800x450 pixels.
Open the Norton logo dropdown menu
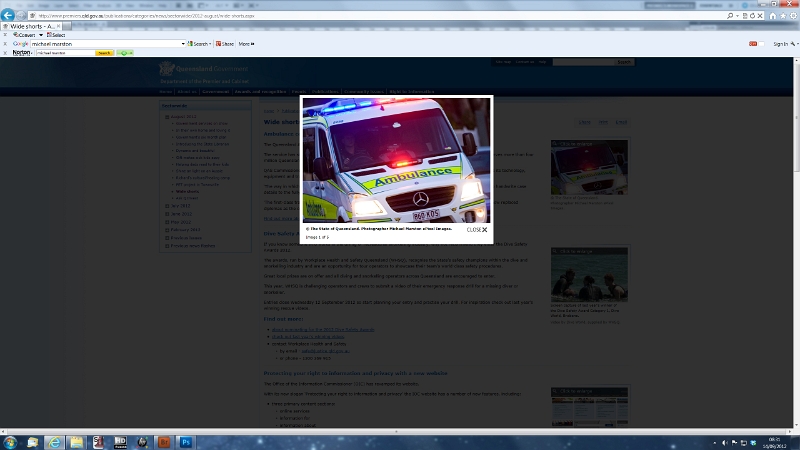[x=22, y=53]
